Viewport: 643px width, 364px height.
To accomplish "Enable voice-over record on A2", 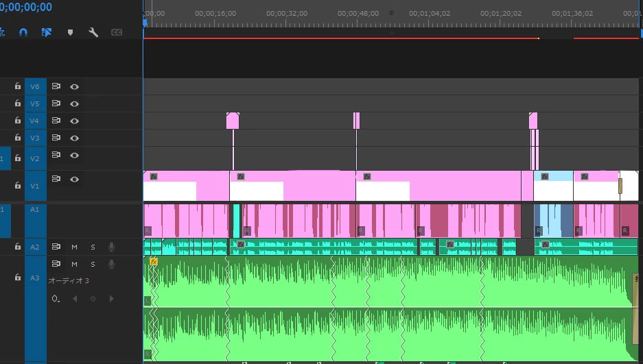I will (111, 247).
